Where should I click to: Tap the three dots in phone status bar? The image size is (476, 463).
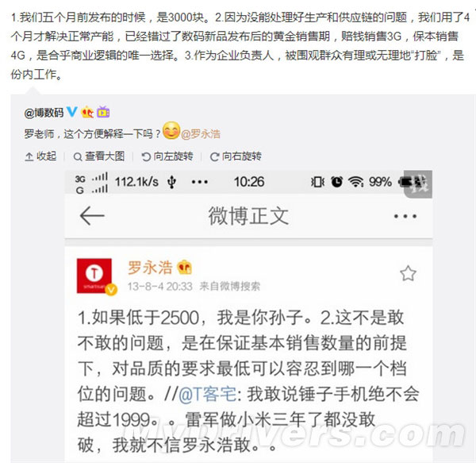(x=200, y=182)
